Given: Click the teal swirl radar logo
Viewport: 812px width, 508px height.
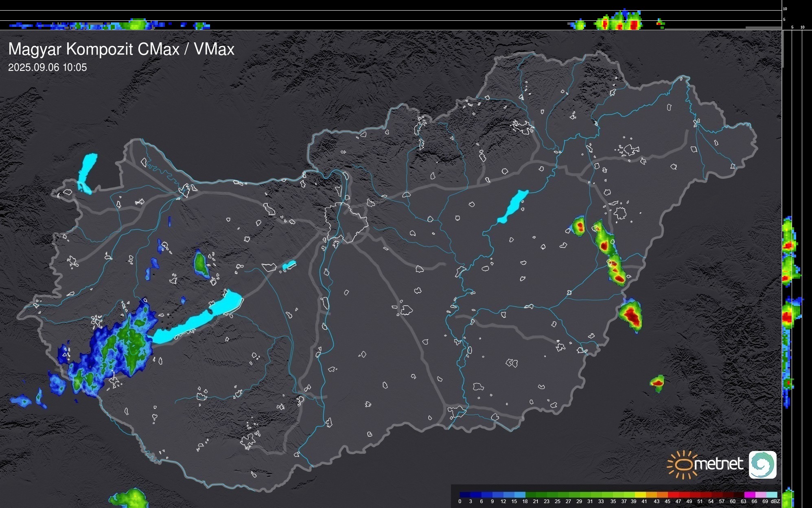Looking at the screenshot, I should (762, 464).
